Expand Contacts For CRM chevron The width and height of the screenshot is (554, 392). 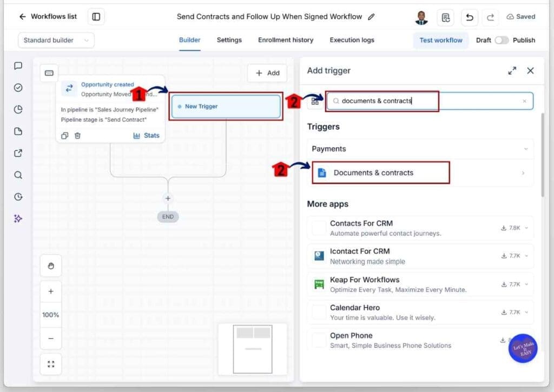(526, 228)
